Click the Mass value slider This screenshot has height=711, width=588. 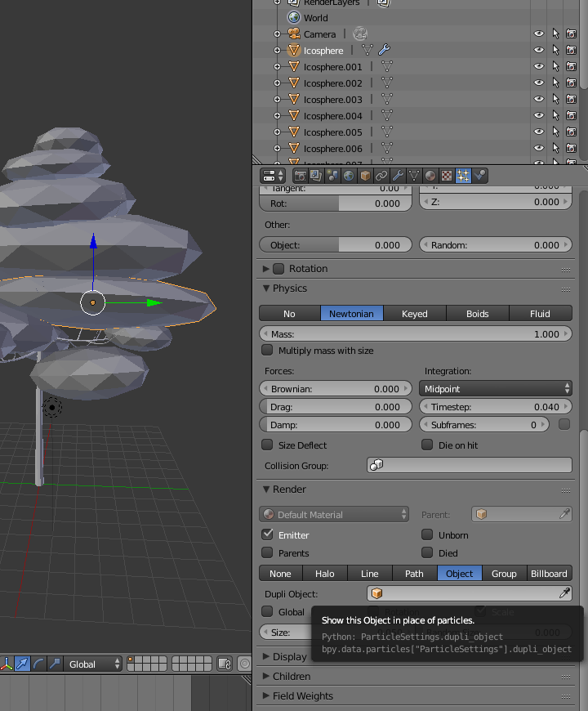[416, 333]
